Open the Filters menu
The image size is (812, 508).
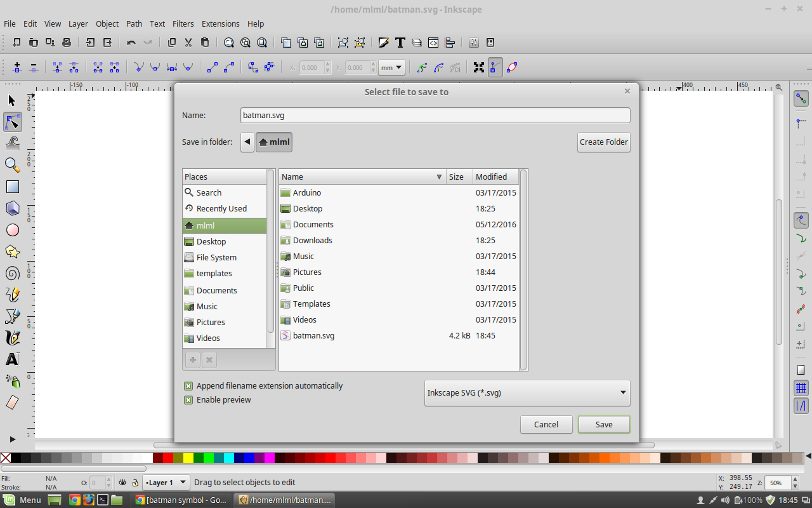point(183,23)
